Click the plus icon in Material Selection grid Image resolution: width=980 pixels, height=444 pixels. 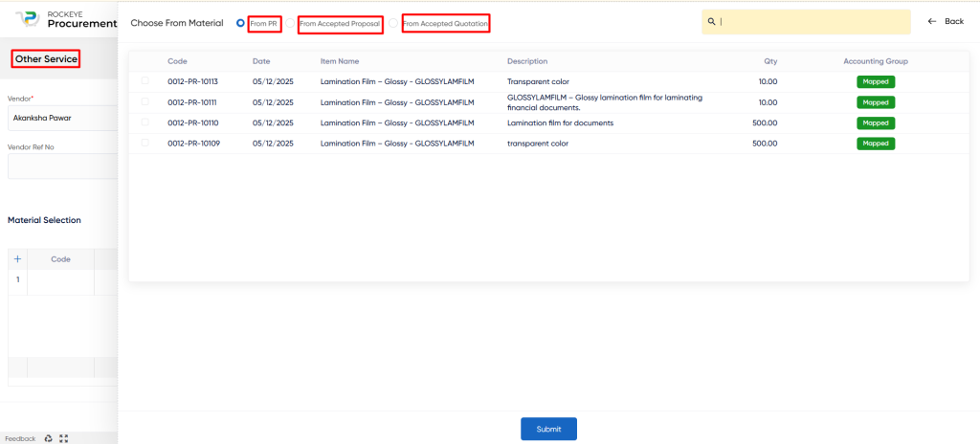(x=17, y=259)
